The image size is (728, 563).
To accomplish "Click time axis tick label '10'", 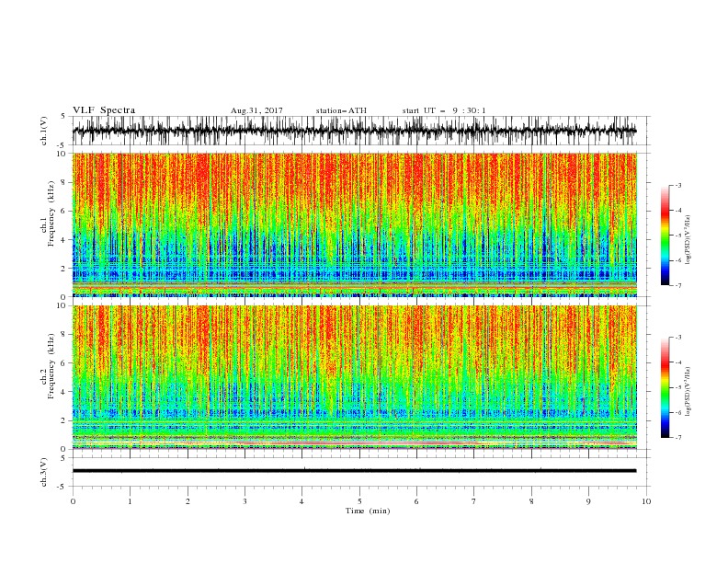I will click(x=646, y=501).
